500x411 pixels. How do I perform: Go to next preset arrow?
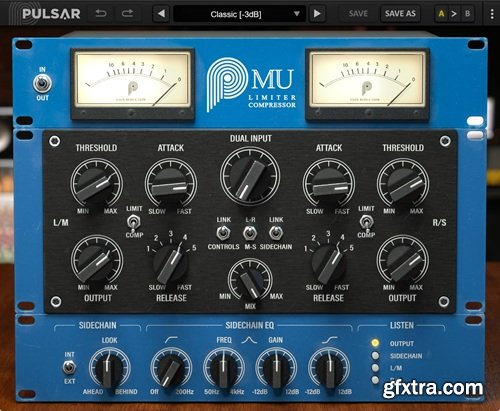tap(317, 14)
